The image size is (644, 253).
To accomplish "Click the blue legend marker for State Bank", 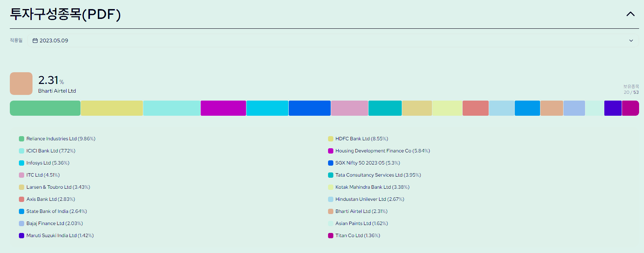I will tap(22, 211).
